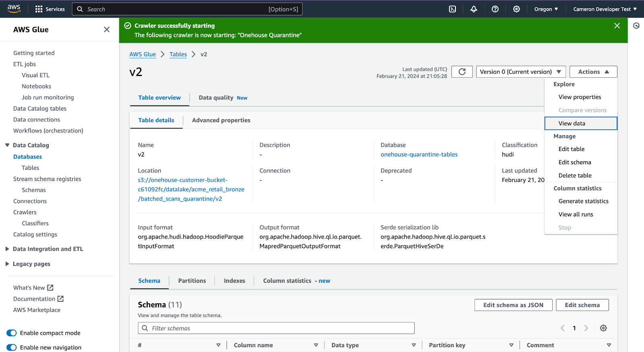Switch to the Partitions tab
The image size is (644, 352).
coord(192,281)
